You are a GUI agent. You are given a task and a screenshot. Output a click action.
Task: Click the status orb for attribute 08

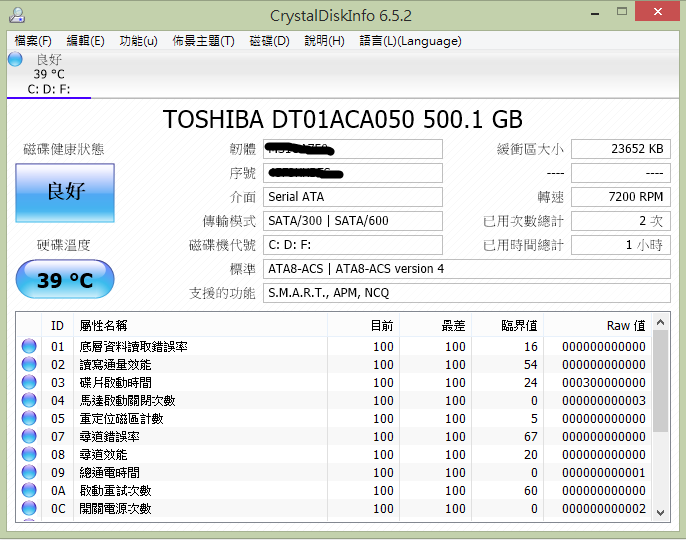(29, 454)
